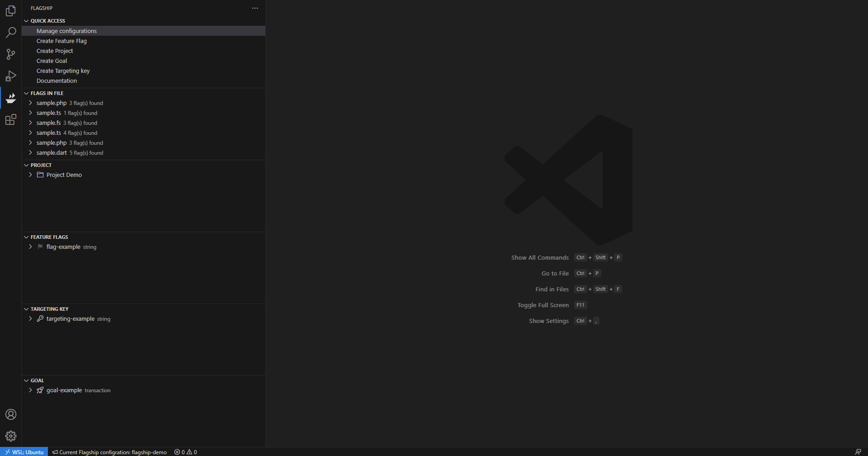
Task: Click the folder icon next to Project Demo
Action: [x=40, y=175]
